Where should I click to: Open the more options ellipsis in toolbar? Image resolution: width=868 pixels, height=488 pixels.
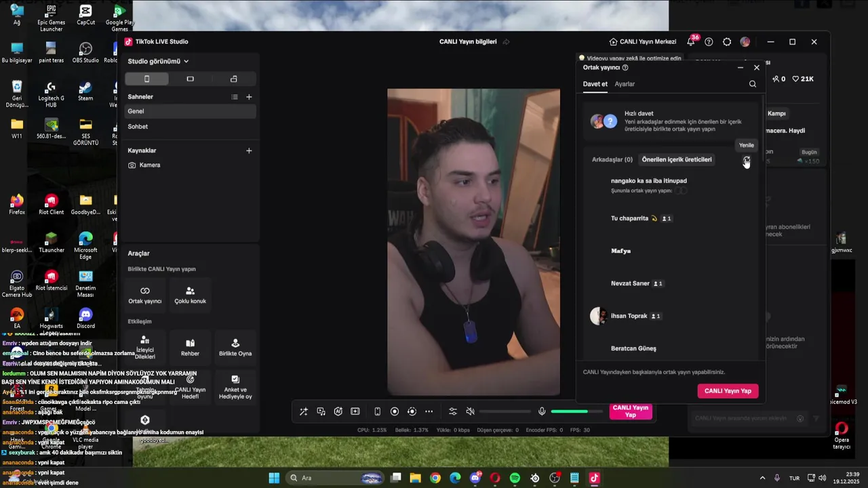tap(429, 411)
